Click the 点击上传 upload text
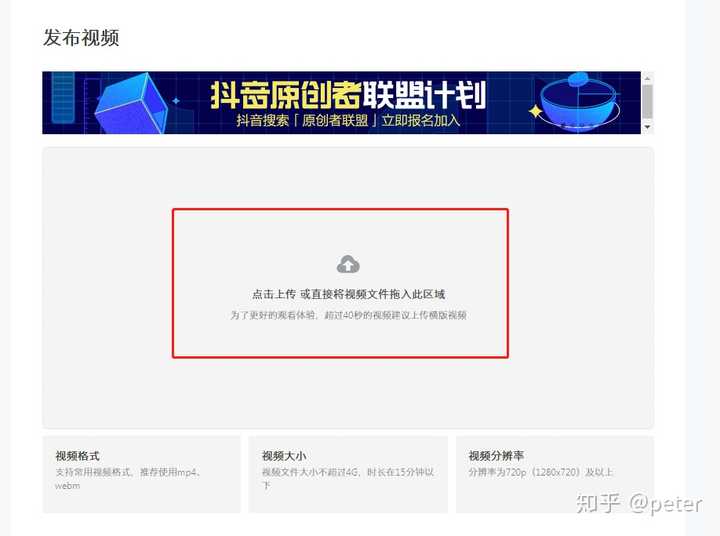Viewport: 720px width, 536px height. click(x=274, y=294)
